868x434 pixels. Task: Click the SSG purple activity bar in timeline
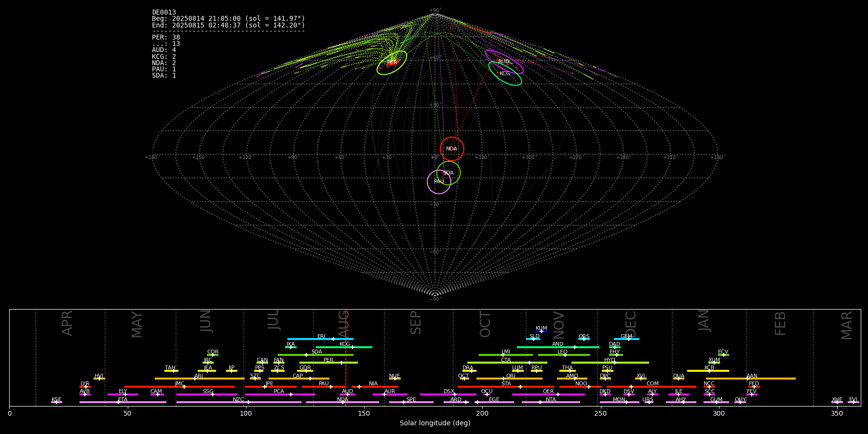[206, 394]
